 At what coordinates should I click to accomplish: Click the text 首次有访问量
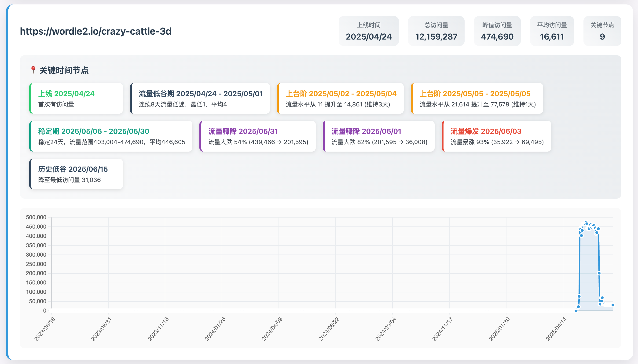tap(56, 104)
